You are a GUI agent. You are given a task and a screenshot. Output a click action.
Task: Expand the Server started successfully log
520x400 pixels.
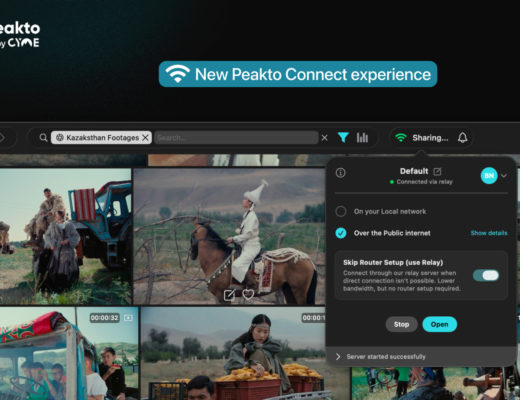[x=338, y=357]
